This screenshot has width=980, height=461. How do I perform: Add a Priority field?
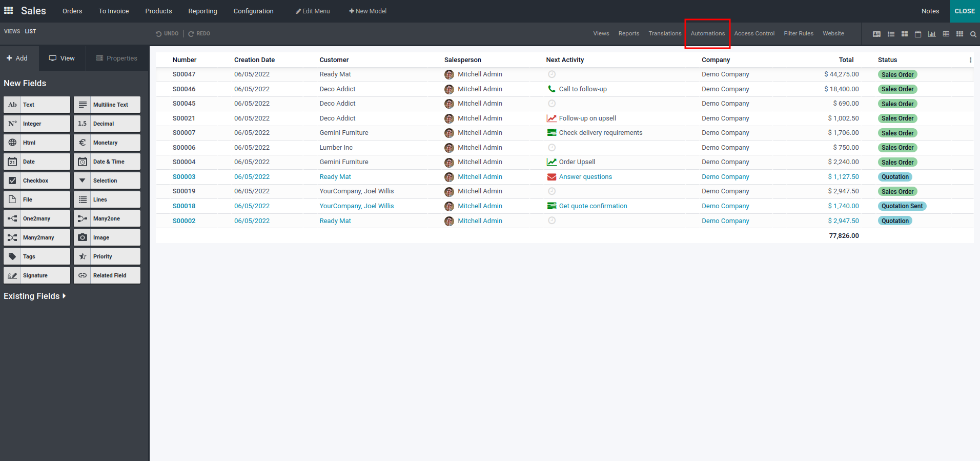tap(107, 256)
